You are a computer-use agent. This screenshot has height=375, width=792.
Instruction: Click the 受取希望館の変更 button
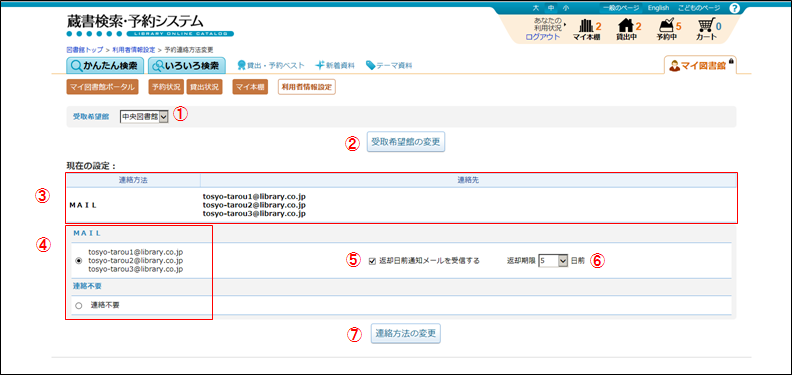pos(406,143)
